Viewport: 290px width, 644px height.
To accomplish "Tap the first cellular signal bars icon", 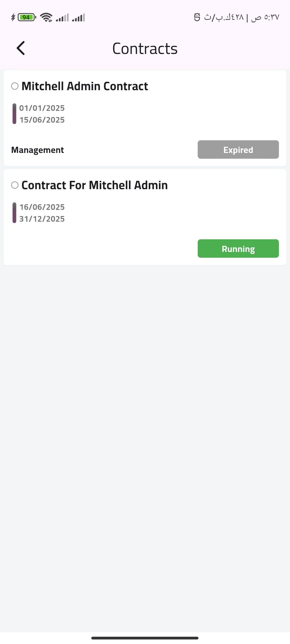I will [62, 17].
